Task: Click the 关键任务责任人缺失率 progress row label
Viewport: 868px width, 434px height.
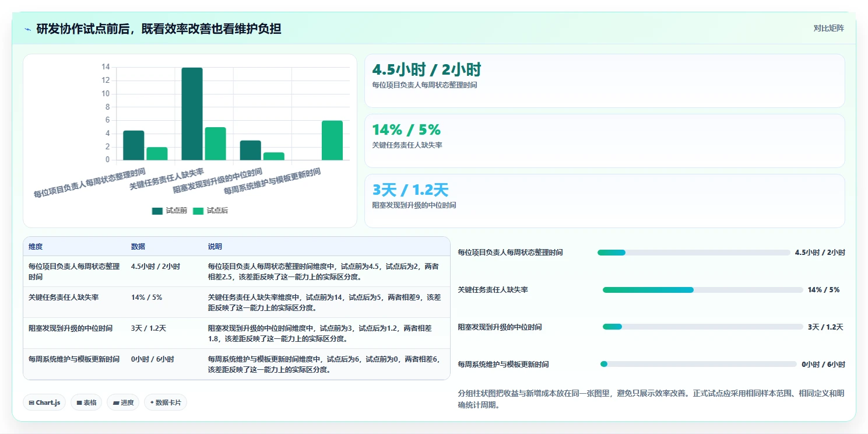Action: pos(493,290)
